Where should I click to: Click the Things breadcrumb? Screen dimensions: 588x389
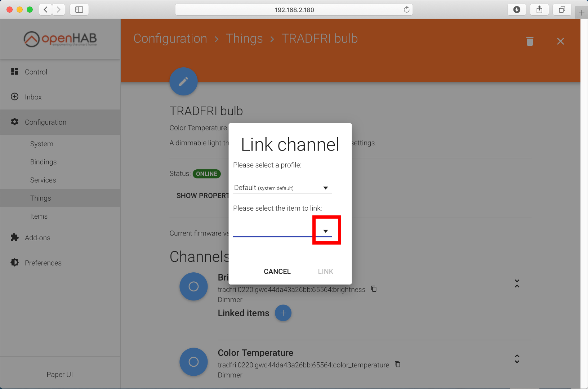coord(244,39)
